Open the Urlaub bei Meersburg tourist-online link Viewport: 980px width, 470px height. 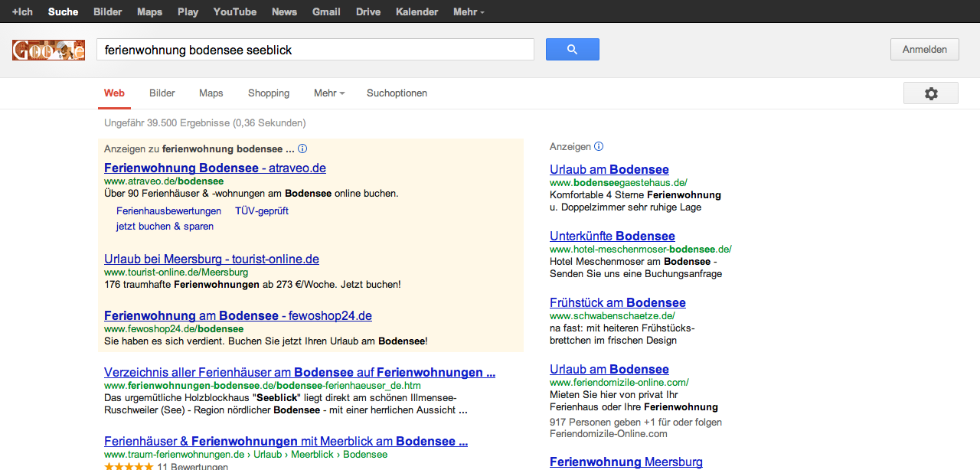[x=211, y=259]
